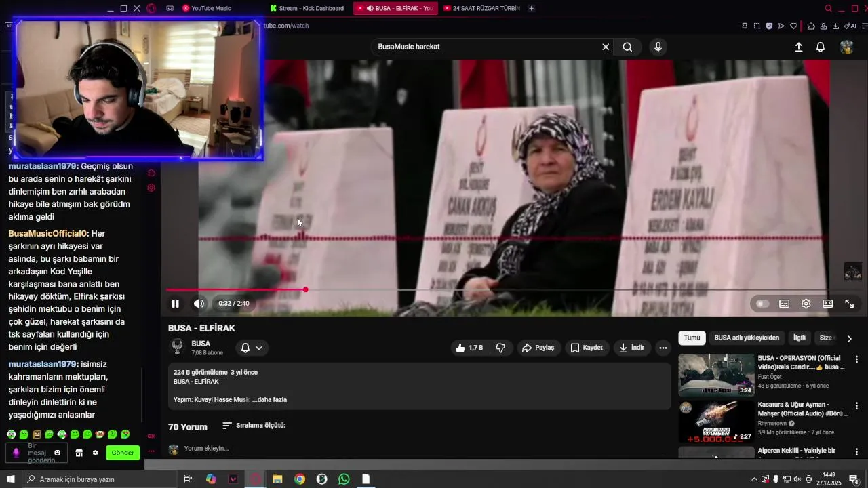This screenshot has width=868, height=488.
Task: Open BUSA - OPERASYON video thumbnail
Action: [x=716, y=374]
